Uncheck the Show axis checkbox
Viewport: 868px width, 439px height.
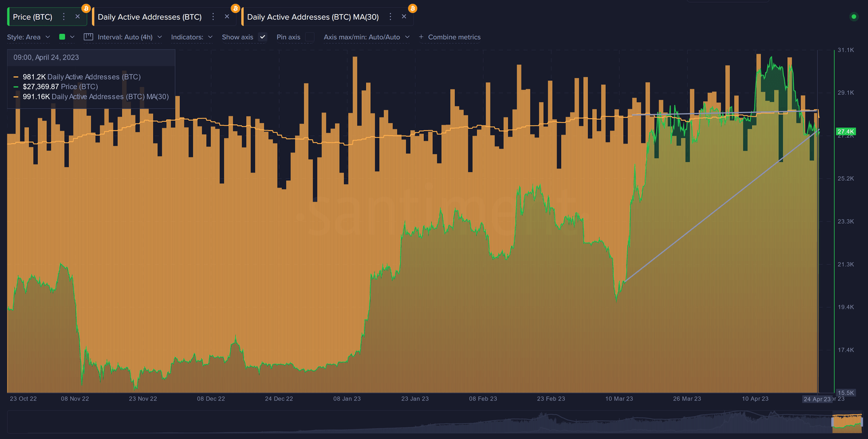(262, 37)
